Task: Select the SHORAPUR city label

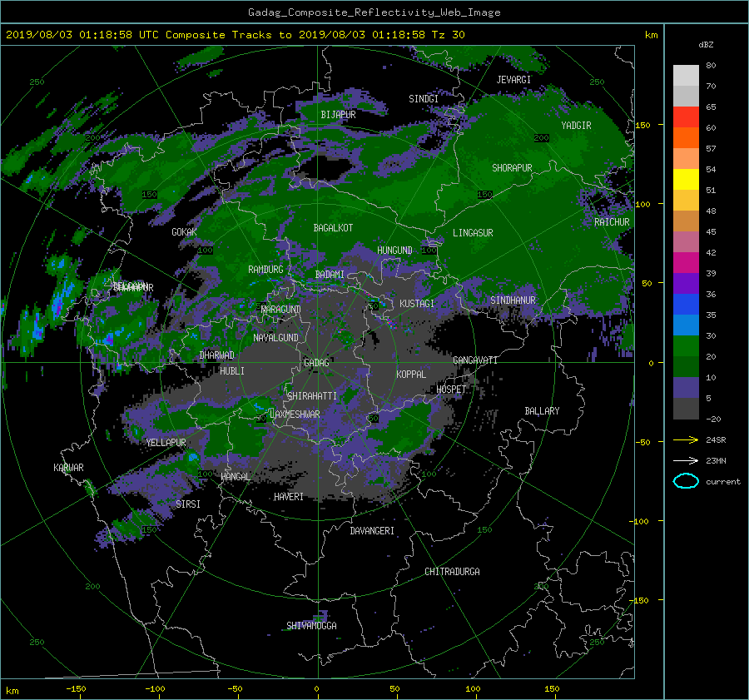Action: point(512,168)
